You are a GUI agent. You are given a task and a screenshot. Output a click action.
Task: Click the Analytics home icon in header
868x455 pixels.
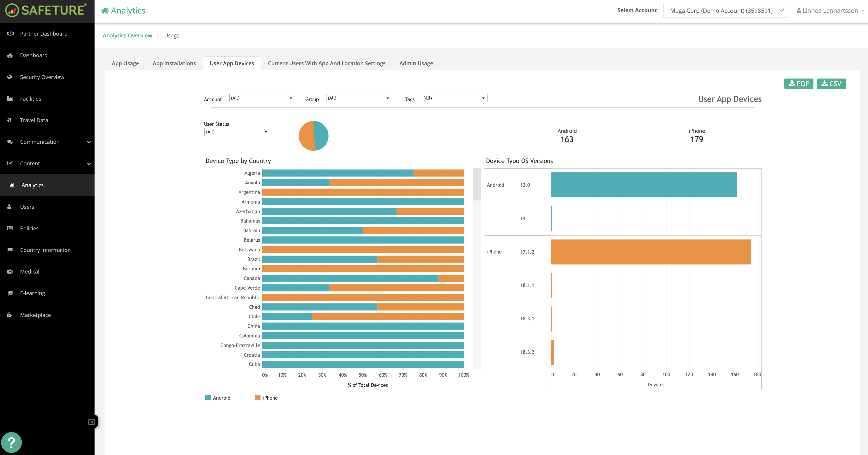105,10
